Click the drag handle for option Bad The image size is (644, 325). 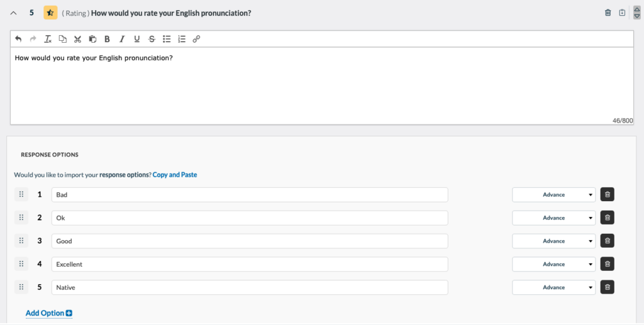21,194
